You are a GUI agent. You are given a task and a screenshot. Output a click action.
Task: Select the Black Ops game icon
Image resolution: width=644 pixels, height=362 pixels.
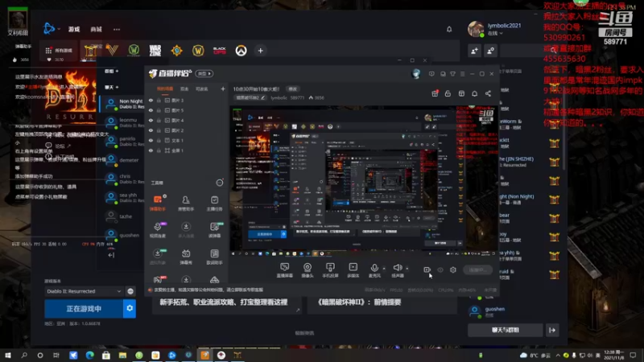pos(219,51)
